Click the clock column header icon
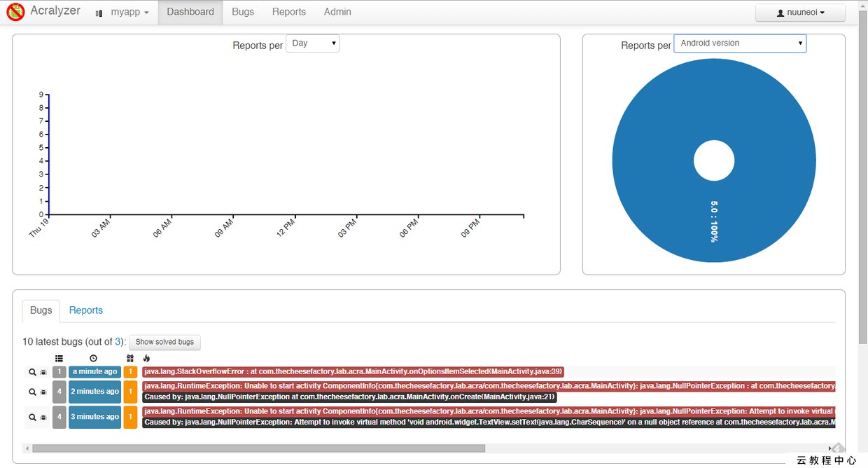 tap(94, 359)
